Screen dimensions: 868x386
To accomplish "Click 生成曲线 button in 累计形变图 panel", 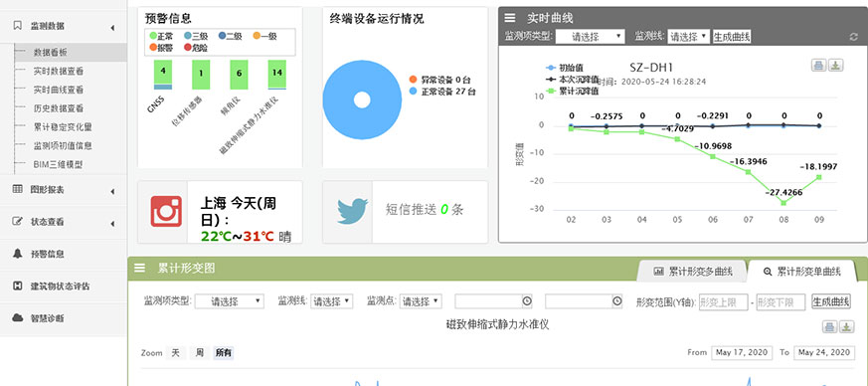I will click(830, 301).
